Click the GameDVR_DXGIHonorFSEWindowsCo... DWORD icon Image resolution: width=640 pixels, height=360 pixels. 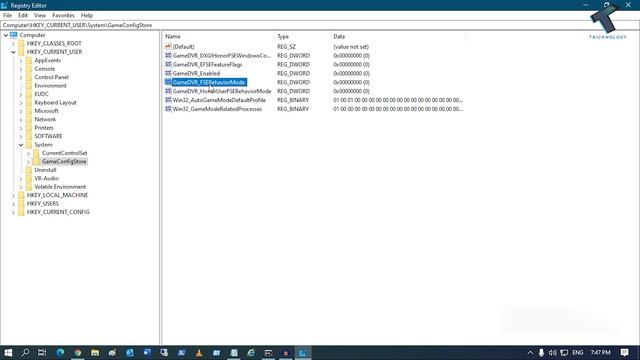click(168, 56)
